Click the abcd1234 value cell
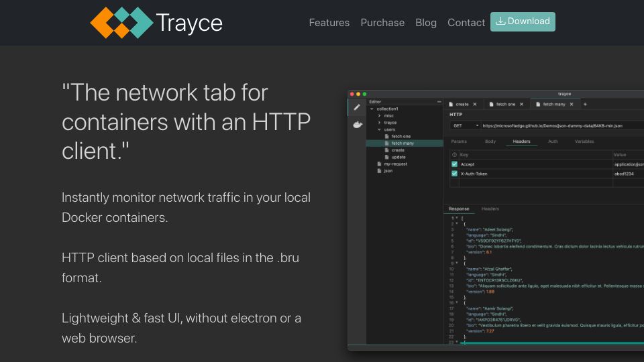The width and height of the screenshot is (644, 362). tap(629, 174)
